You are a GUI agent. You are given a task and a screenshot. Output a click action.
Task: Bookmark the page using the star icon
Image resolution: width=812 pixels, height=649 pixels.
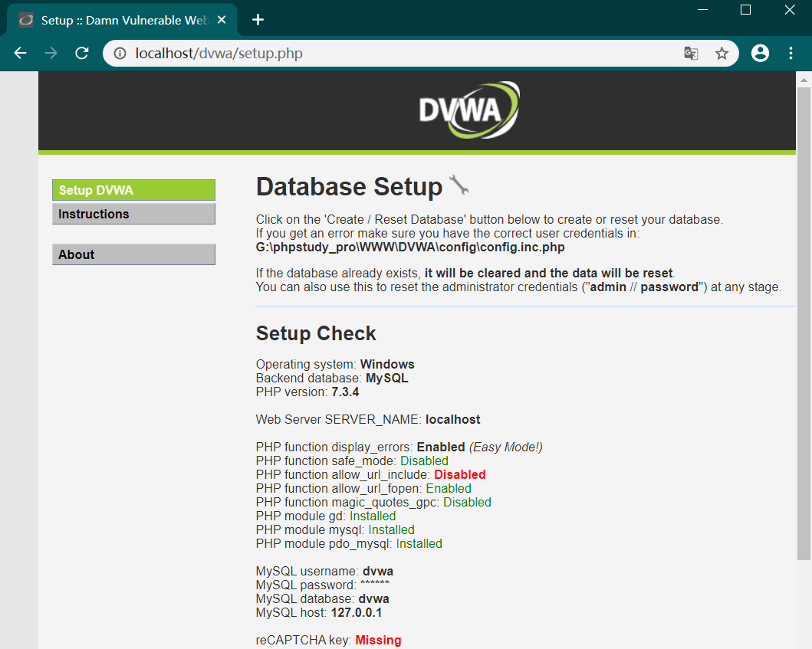tap(722, 53)
